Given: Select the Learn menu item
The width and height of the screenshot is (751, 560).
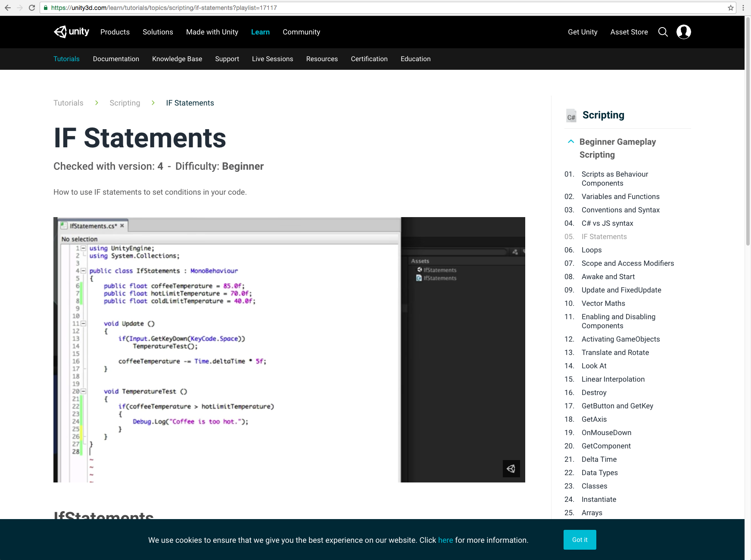Looking at the screenshot, I should (260, 32).
